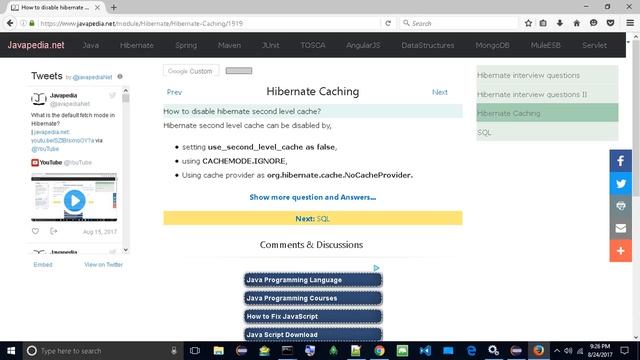Open the Windows notification center icon
The height and width of the screenshot is (360, 640).
click(x=624, y=351)
